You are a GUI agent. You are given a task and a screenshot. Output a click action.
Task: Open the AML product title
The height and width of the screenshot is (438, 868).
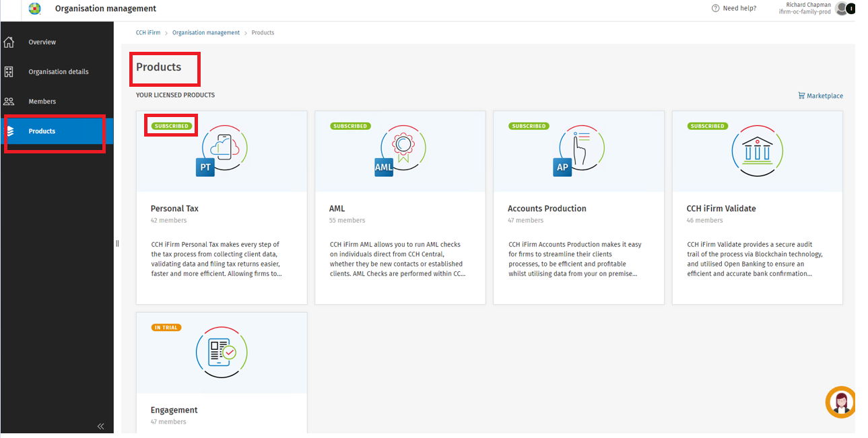337,209
